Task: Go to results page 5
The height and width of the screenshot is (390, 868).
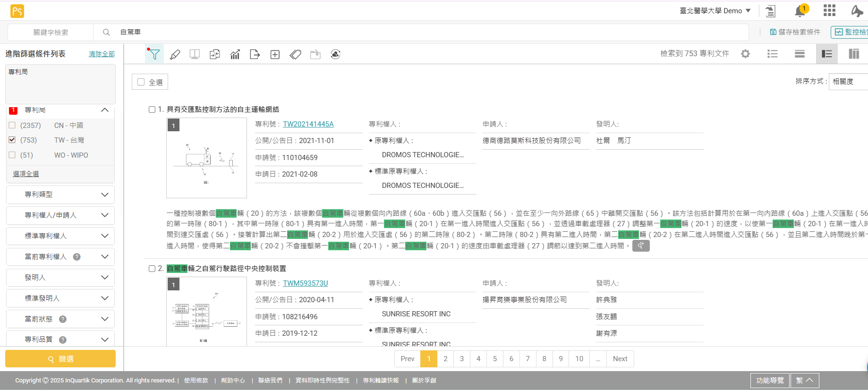Action: (495, 359)
